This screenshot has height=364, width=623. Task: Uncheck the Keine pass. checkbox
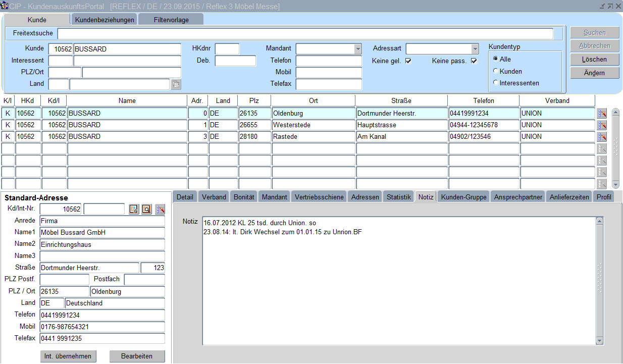click(474, 62)
